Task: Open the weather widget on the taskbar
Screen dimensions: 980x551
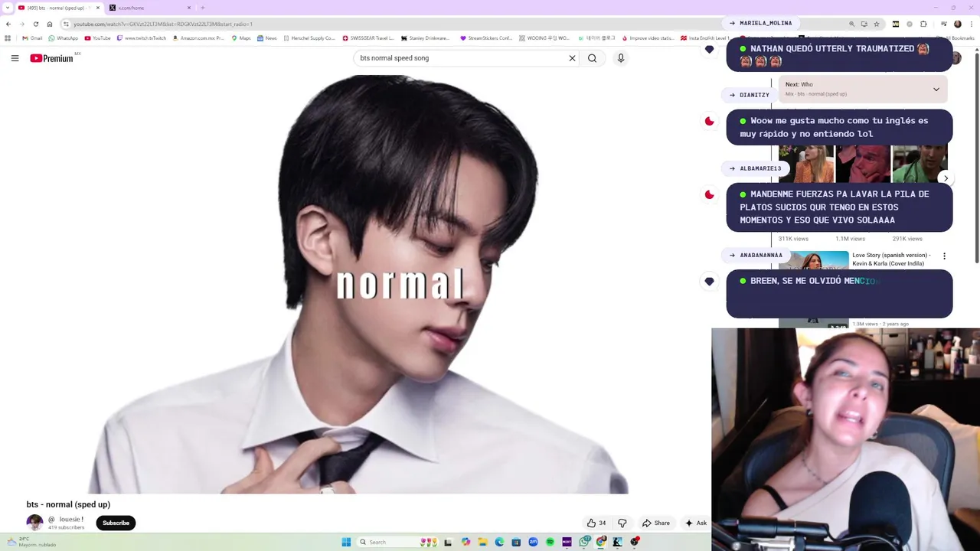Action: coord(31,542)
